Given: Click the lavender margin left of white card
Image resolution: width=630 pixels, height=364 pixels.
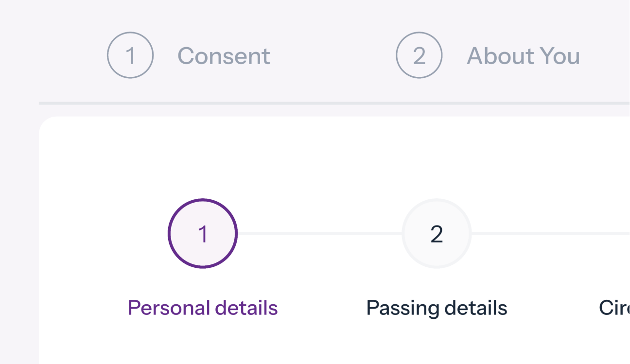Looking at the screenshot, I should click(18, 233).
